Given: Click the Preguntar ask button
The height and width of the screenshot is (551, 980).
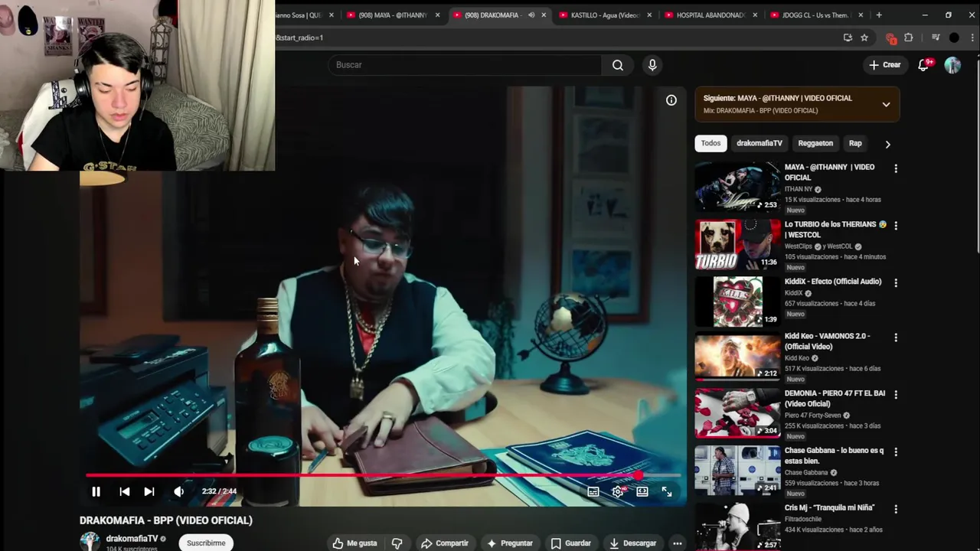Looking at the screenshot, I should [510, 543].
